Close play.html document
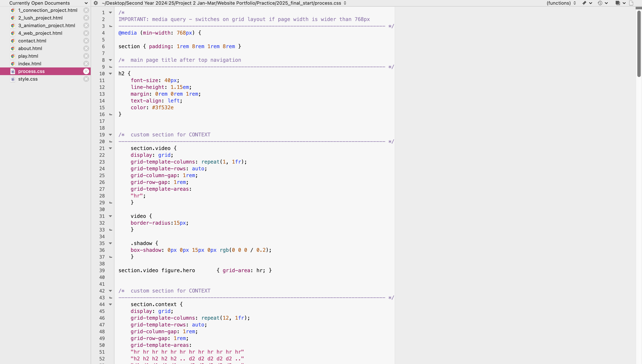Image resolution: width=642 pixels, height=364 pixels. pyautogui.click(x=86, y=56)
